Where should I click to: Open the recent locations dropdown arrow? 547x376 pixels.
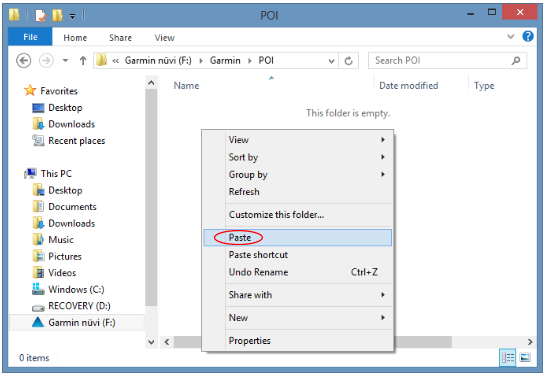tap(65, 61)
